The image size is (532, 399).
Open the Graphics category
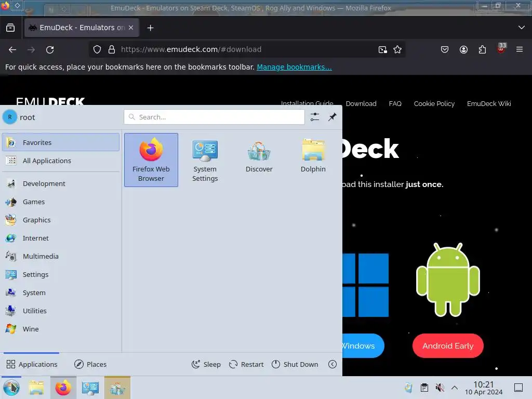point(61,220)
